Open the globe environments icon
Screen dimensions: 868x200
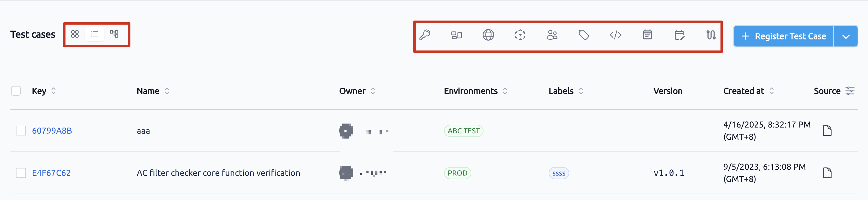(x=488, y=35)
